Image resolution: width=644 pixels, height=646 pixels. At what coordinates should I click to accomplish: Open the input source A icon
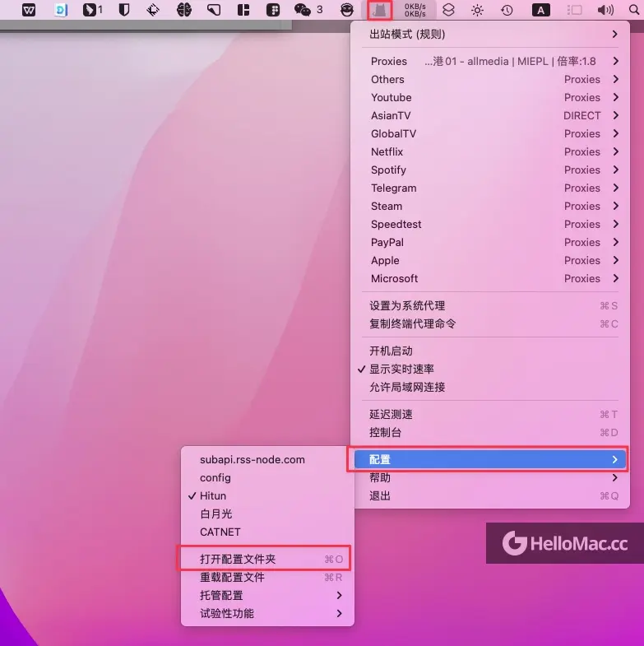pyautogui.click(x=540, y=10)
